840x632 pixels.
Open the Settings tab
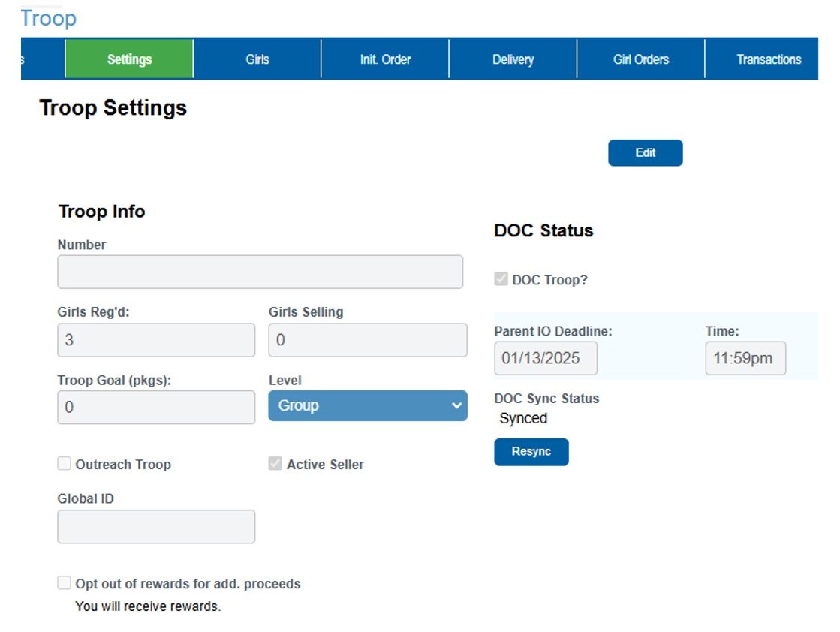click(129, 59)
